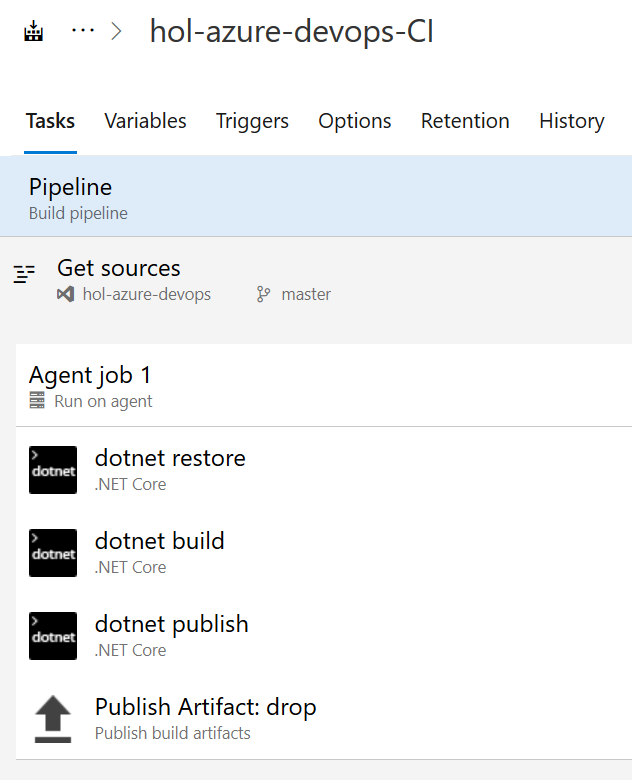Select the Retention tab
The image size is (632, 780).
coord(465,121)
